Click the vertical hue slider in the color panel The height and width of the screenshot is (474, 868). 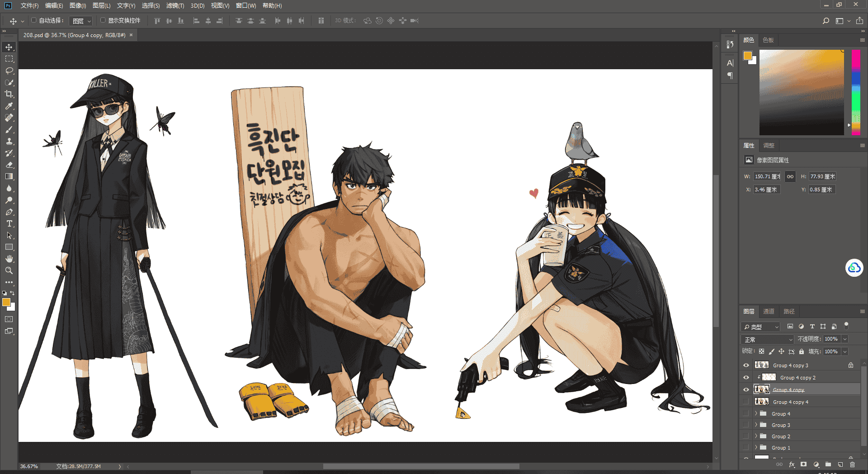point(856,92)
